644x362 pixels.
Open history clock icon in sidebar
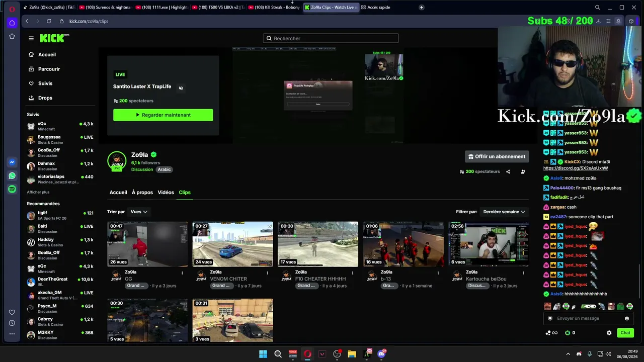pos(12,323)
